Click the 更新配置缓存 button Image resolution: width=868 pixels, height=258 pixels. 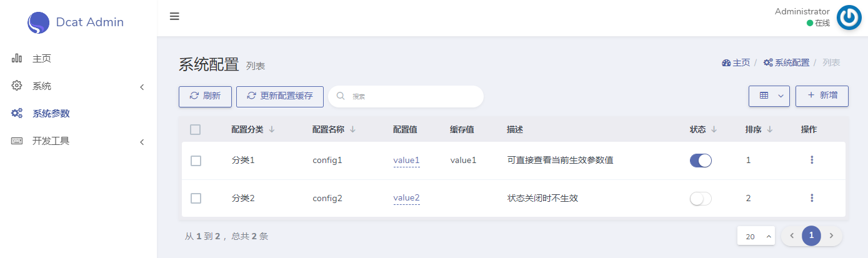tap(280, 96)
